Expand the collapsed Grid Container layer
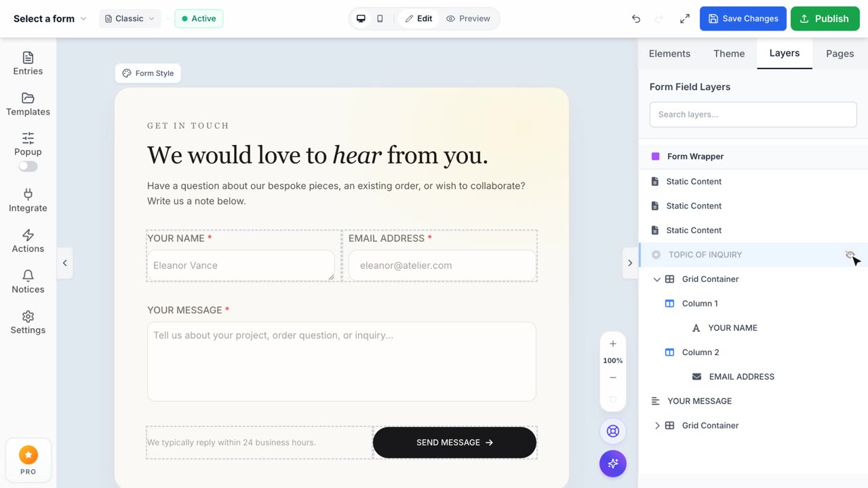868x488 pixels. (x=656, y=426)
